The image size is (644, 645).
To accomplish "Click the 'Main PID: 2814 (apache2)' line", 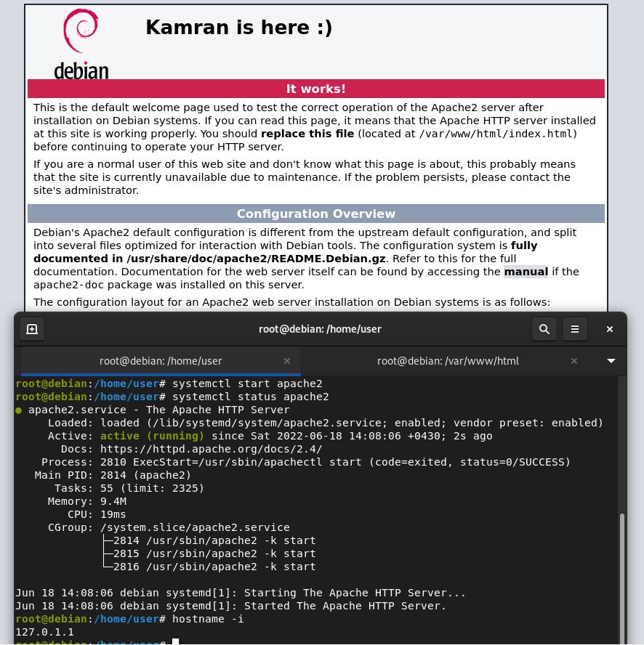I will (113, 476).
